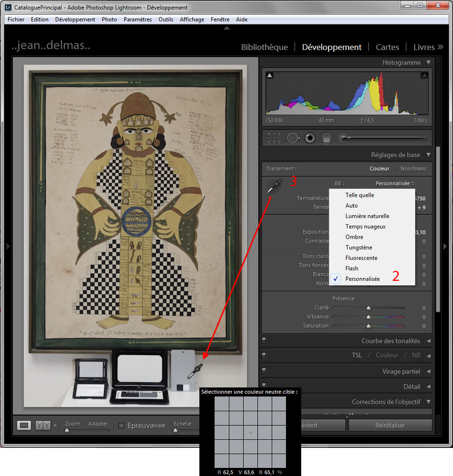This screenshot has width=453, height=476.
Task: Collapse the Réglages de base panel
Action: [x=428, y=155]
